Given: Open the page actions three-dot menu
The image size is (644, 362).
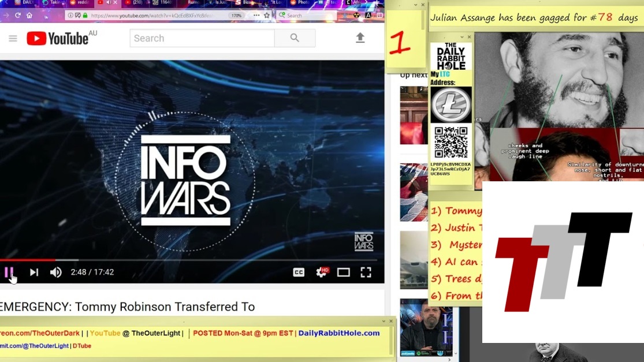Looking at the screenshot, I should 256,16.
